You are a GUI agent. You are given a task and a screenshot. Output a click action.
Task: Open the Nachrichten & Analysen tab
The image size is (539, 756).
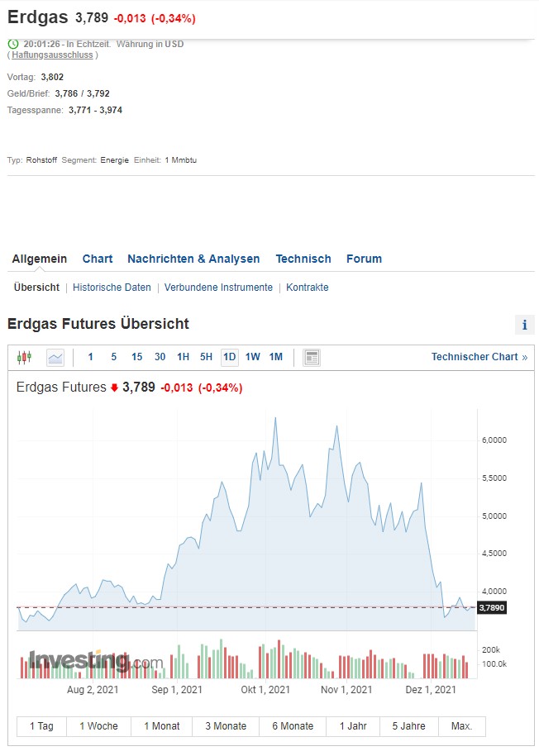click(193, 259)
